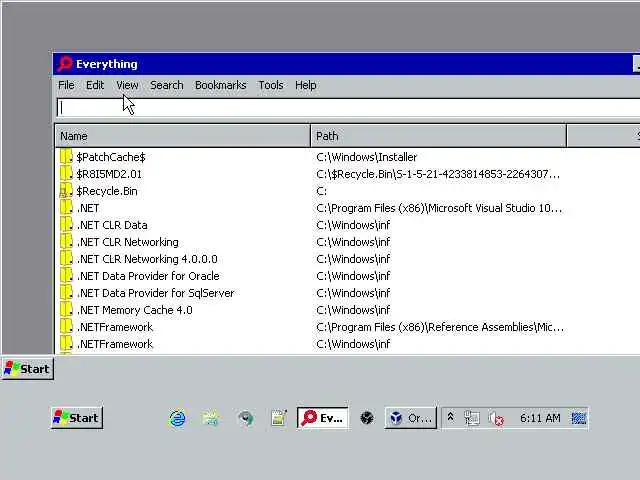The image size is (640, 480).
Task: Select .NETFramework located in C:\Windows\inf
Action: pos(115,344)
